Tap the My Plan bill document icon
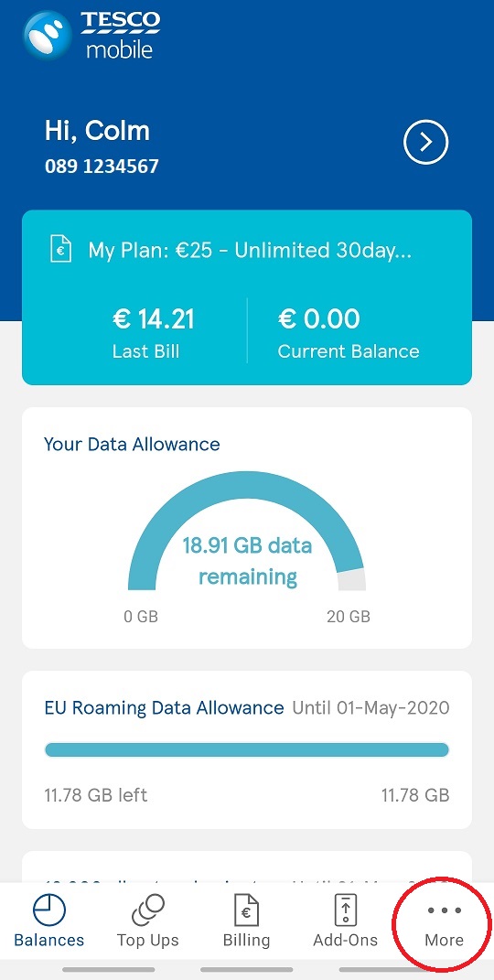Viewport: 494px width, 980px height. click(x=61, y=251)
